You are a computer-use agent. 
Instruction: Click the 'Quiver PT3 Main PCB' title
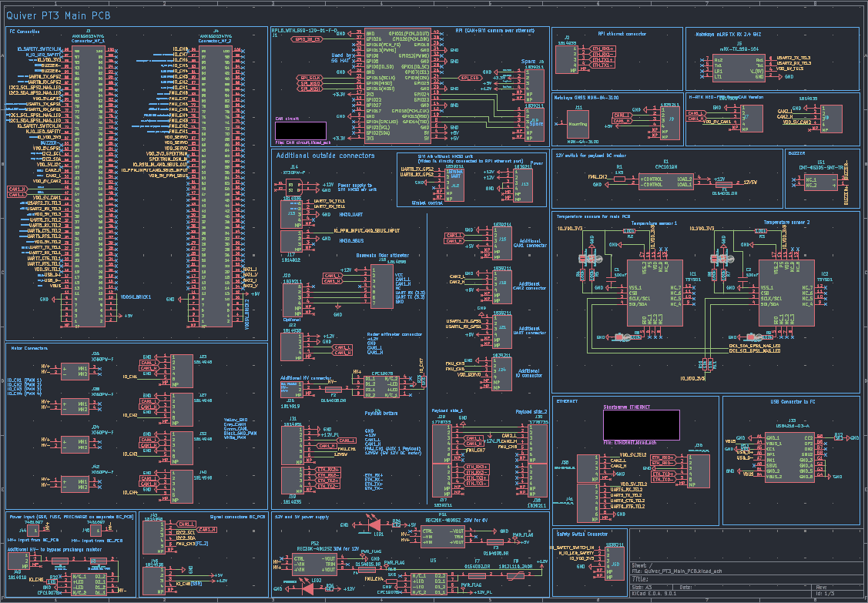pos(59,15)
